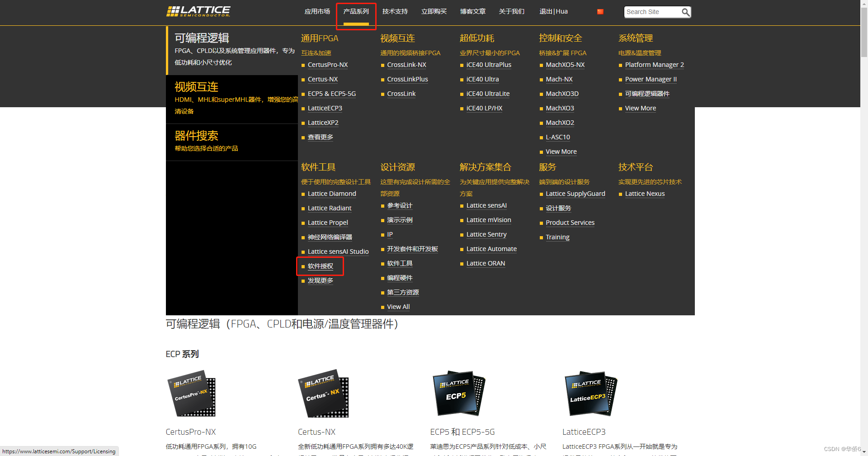Click View More under 控制和安全
The height and width of the screenshot is (456, 868).
point(561,152)
